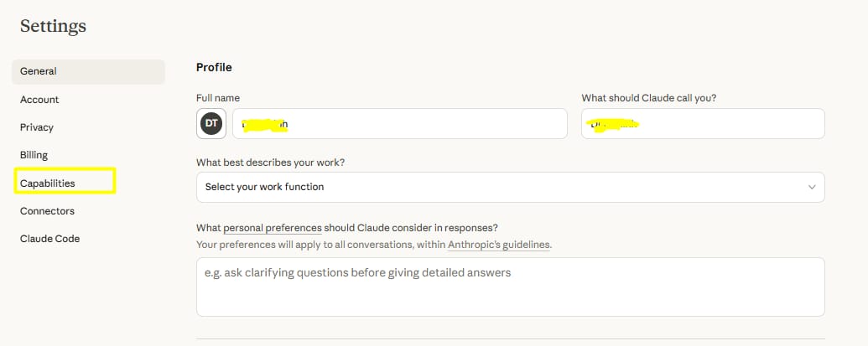Open the 'personal preferences' underlined link
Screen dimensions: 868x346
[273, 228]
